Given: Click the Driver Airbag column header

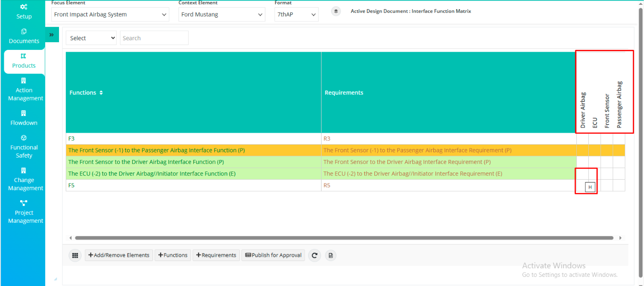Looking at the screenshot, I should tap(583, 110).
